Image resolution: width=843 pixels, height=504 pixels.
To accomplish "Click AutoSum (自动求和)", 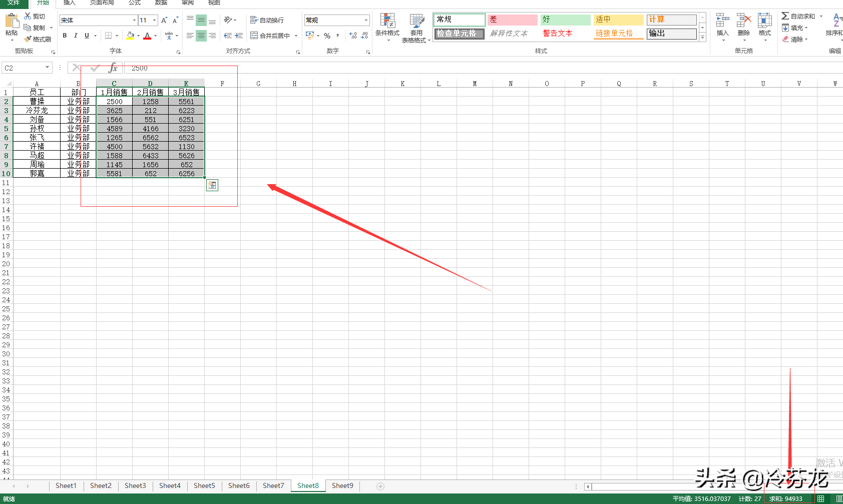I will [x=799, y=17].
